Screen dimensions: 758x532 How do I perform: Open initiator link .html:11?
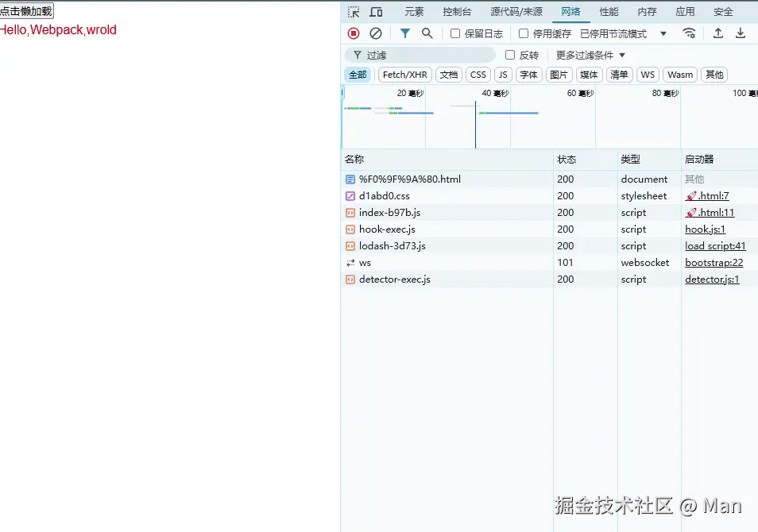click(710, 213)
